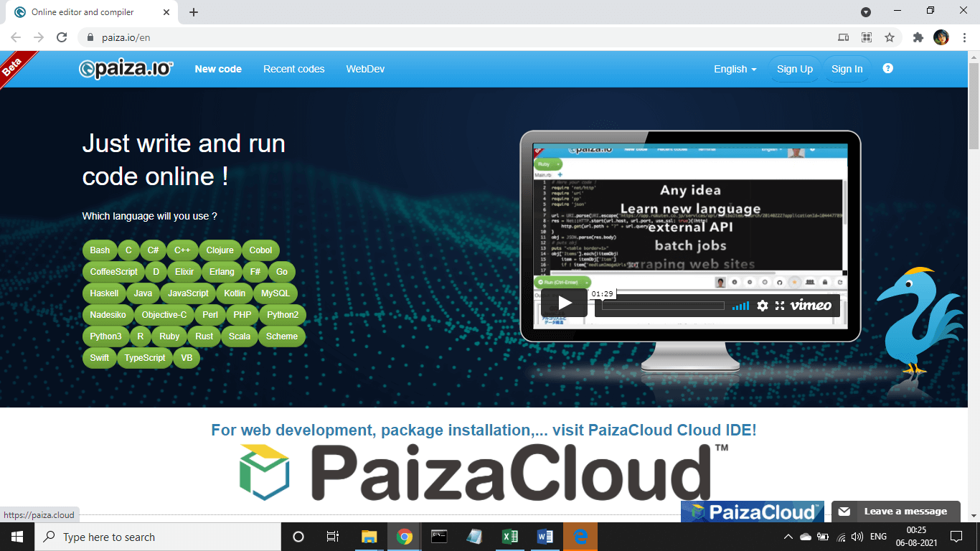Select JavaScript language button
Screen dimensions: 980x551
pyautogui.click(x=188, y=293)
